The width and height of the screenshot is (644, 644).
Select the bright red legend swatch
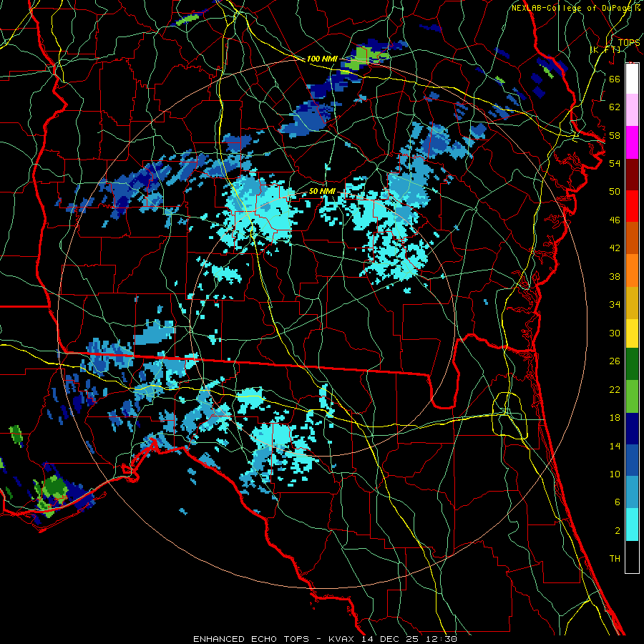coord(632,206)
